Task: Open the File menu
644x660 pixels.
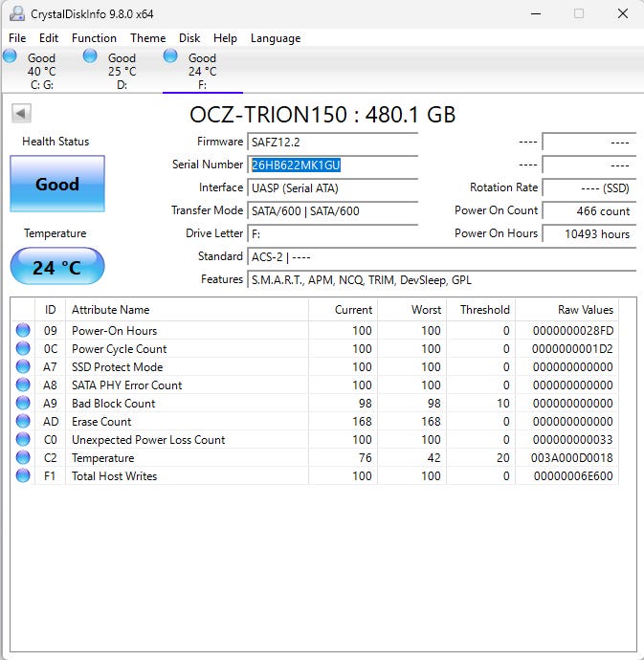Action: click(x=17, y=38)
